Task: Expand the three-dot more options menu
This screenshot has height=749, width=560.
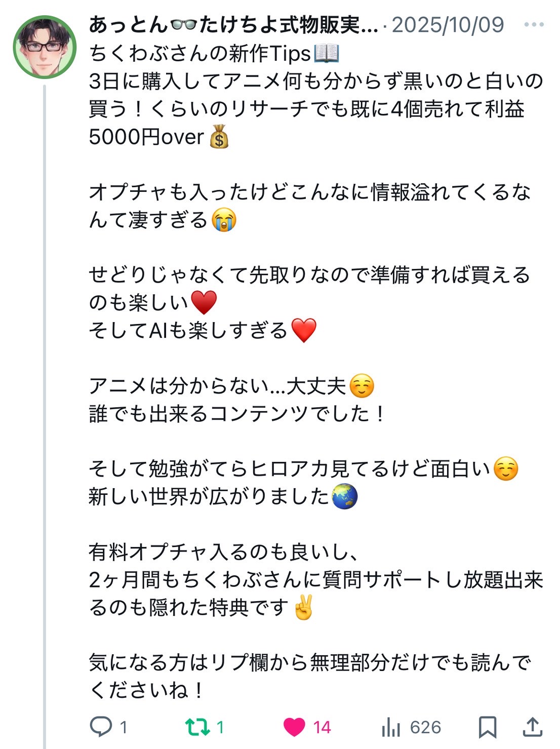Action: (534, 24)
